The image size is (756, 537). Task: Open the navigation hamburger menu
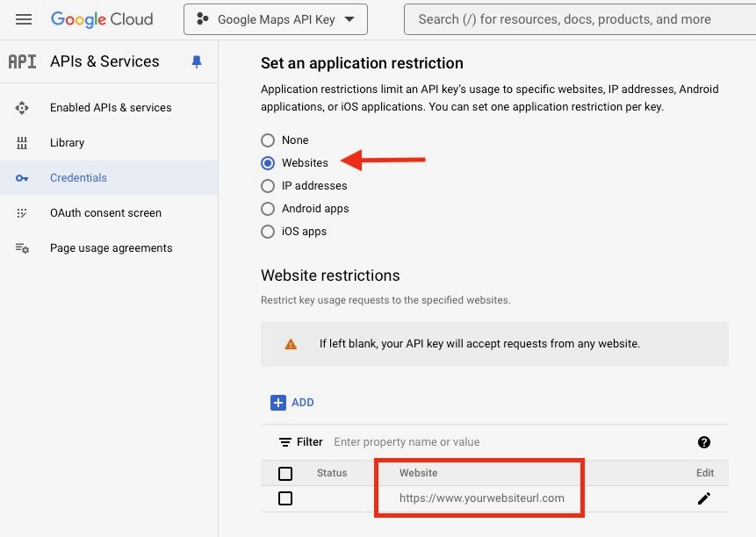pyautogui.click(x=24, y=18)
